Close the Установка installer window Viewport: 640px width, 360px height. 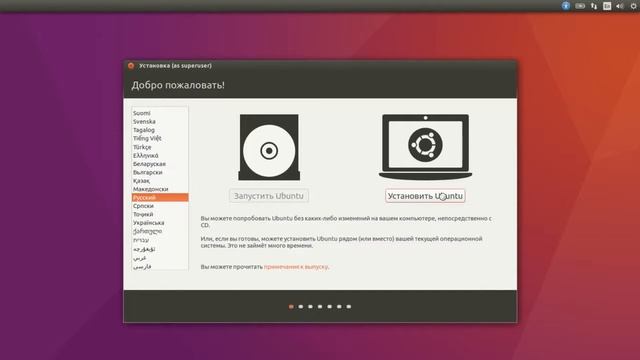131,65
